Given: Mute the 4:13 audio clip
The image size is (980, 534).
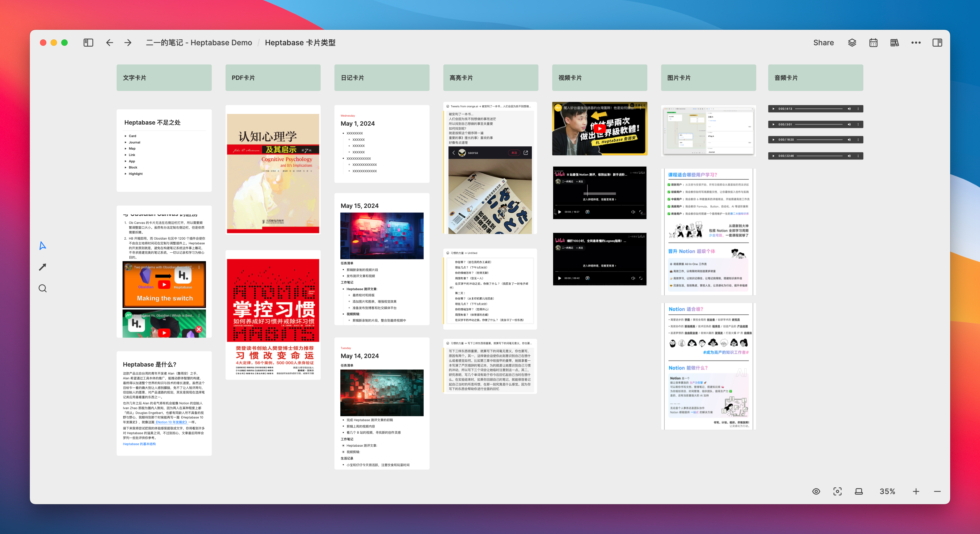Looking at the screenshot, I should 849,109.
